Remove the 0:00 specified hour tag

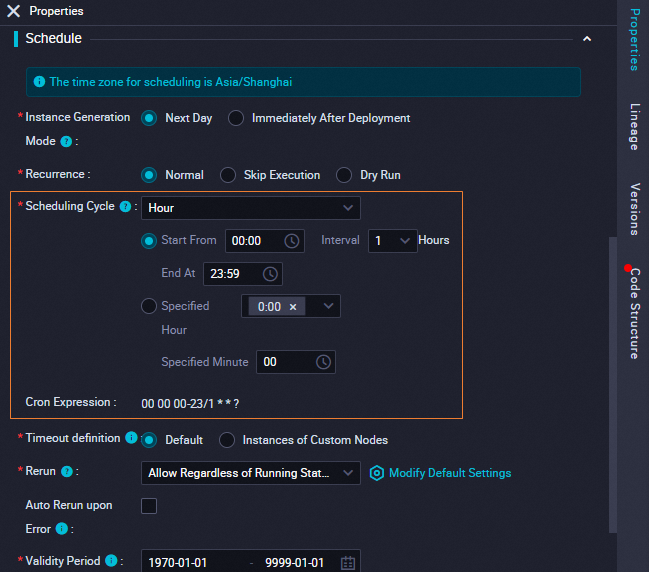coord(293,307)
